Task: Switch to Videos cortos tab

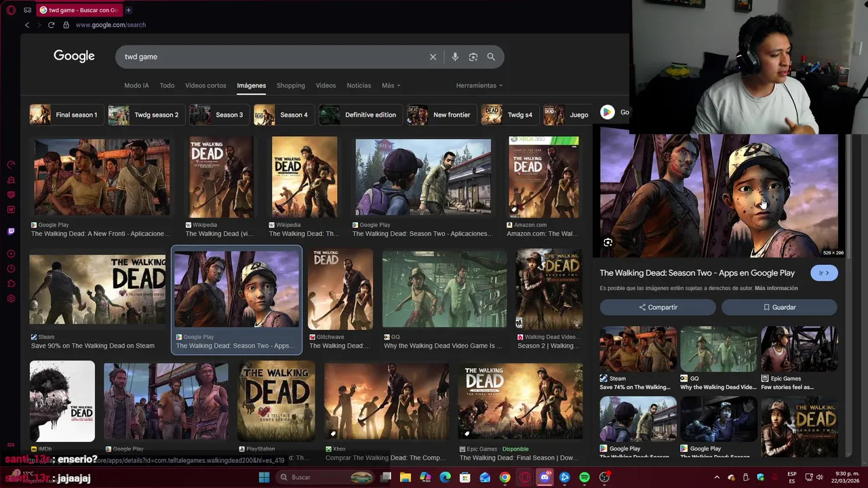Action: pos(205,85)
